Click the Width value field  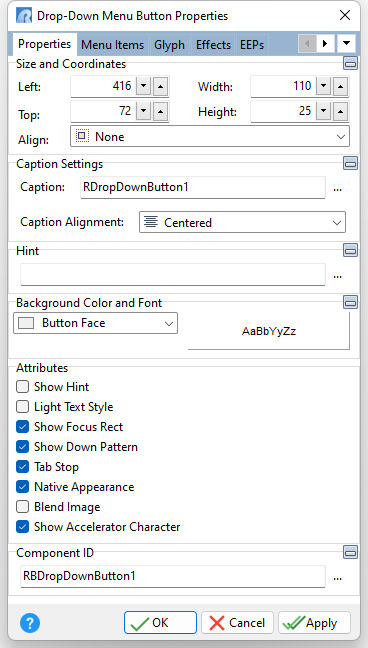point(283,87)
